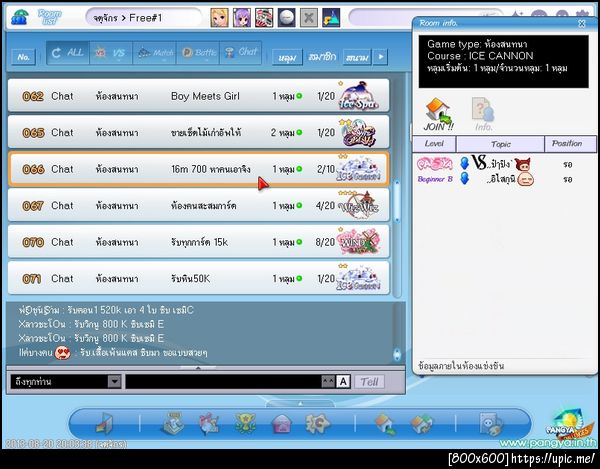Select room 067 chat row
Screen dimensions: 600x469
(198, 205)
